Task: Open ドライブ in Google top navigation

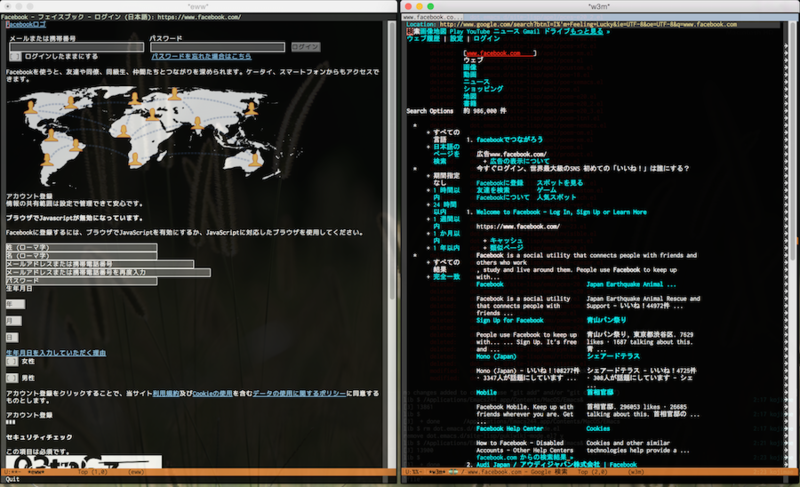Action: [556, 32]
